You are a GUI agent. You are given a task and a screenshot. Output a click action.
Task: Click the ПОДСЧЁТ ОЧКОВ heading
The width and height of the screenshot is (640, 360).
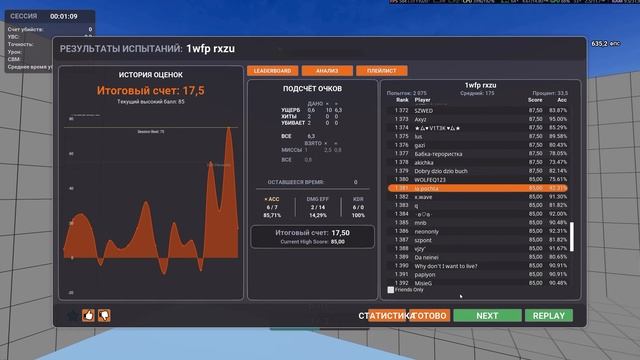pos(313,89)
